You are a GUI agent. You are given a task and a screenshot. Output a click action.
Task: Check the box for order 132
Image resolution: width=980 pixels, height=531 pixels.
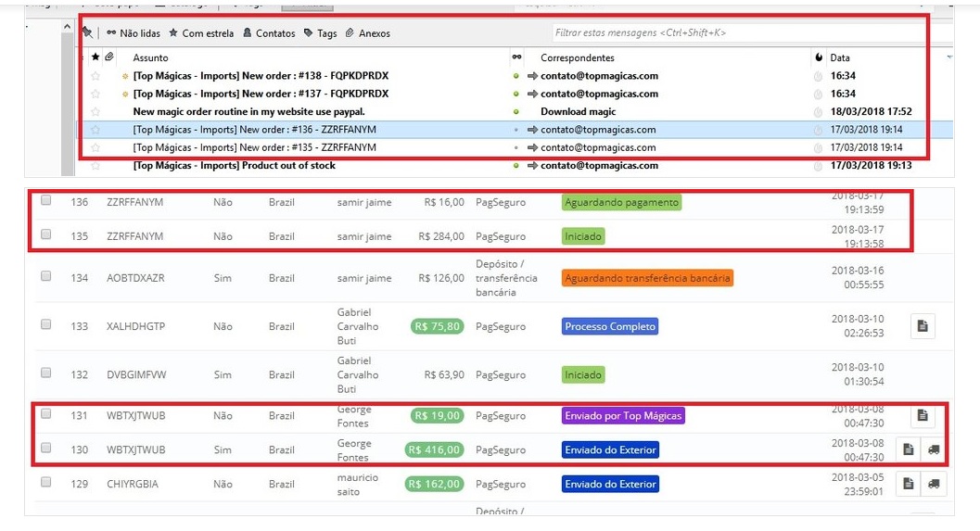pos(45,373)
